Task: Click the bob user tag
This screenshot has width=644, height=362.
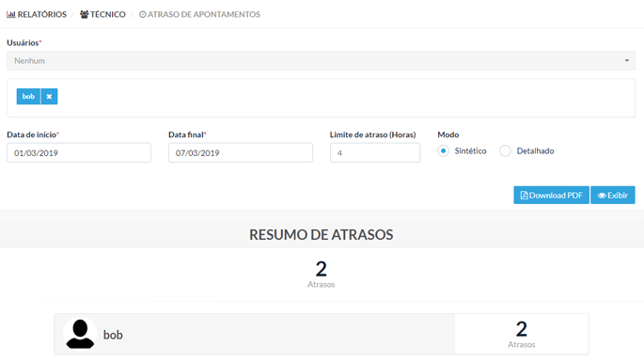Action: click(28, 97)
